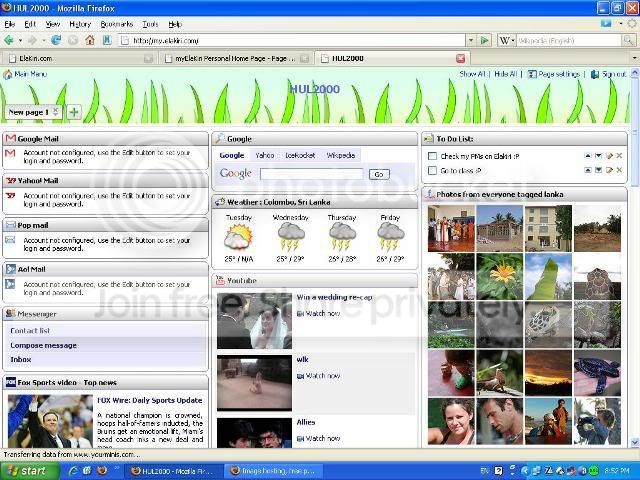Select the Yahoo search tab

click(264, 155)
